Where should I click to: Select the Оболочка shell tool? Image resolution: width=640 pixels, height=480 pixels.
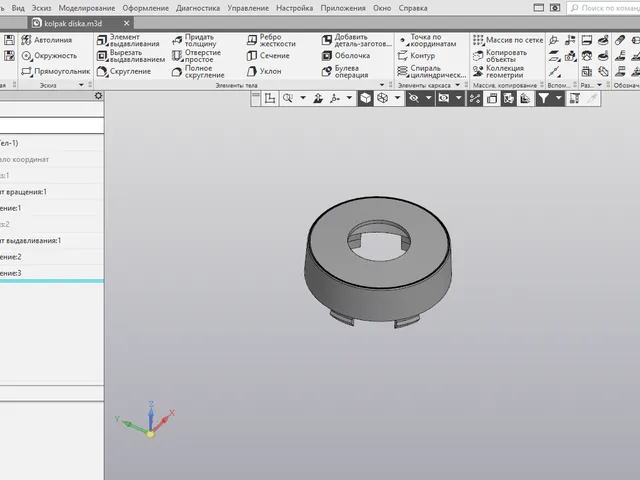(x=346, y=56)
